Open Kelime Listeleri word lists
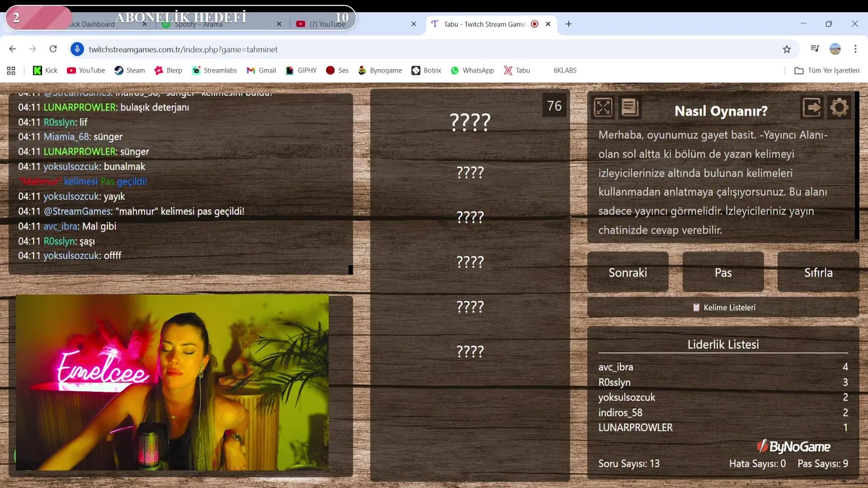868x488 pixels. tap(723, 307)
